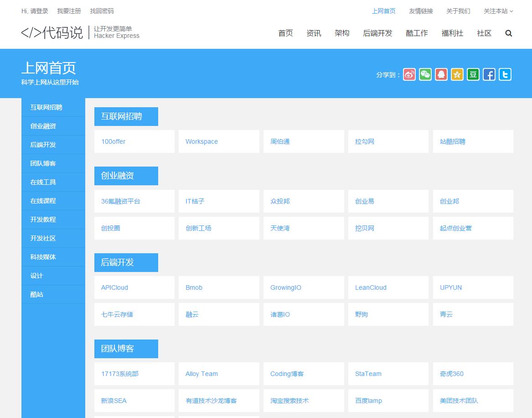The height and width of the screenshot is (418, 532).
Task: Share the page to Douban
Action: 473,74
